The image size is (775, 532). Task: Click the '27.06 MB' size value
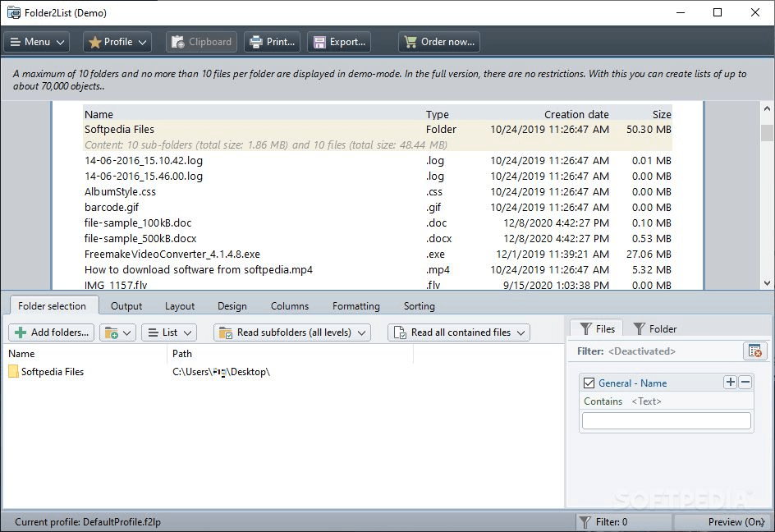tap(649, 255)
